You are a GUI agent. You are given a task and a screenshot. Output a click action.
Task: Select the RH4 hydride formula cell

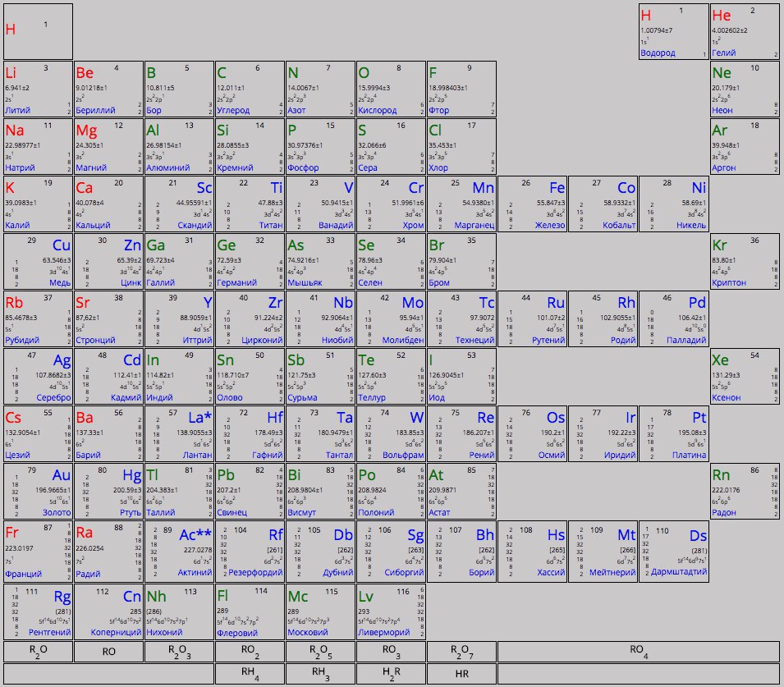250,673
